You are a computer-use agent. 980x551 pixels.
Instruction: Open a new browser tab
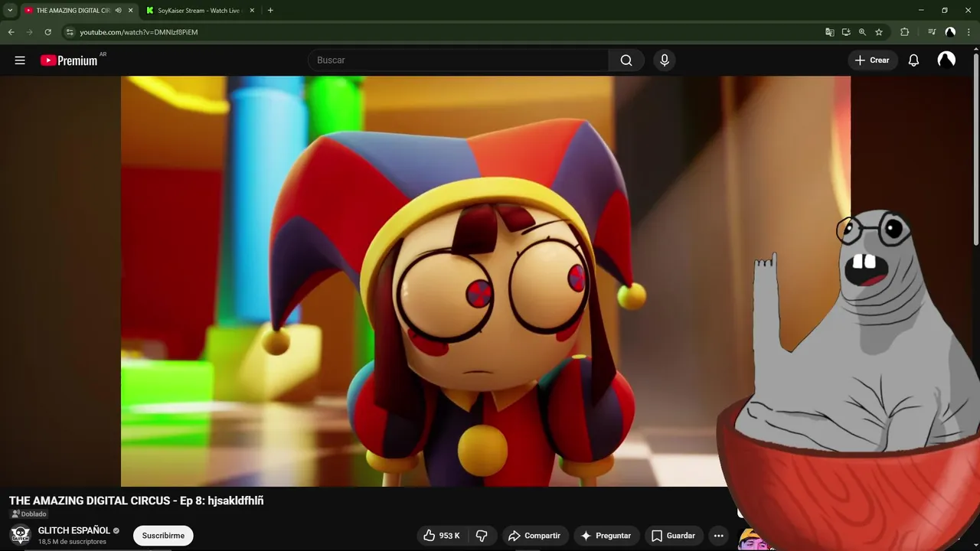click(x=270, y=10)
